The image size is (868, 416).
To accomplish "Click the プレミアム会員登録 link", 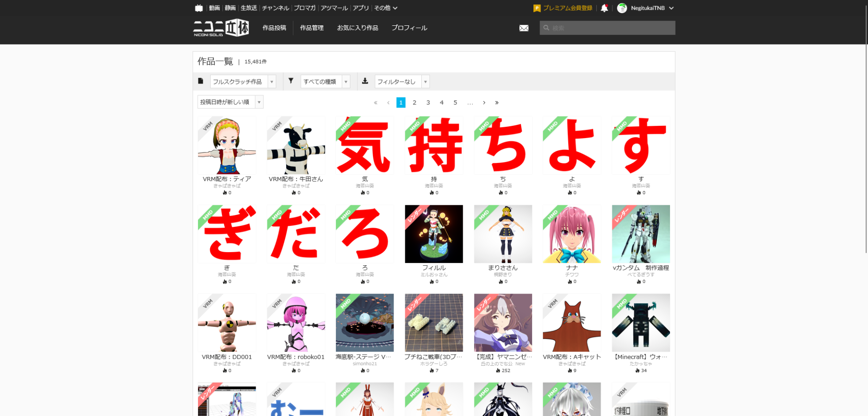I will [x=568, y=8].
